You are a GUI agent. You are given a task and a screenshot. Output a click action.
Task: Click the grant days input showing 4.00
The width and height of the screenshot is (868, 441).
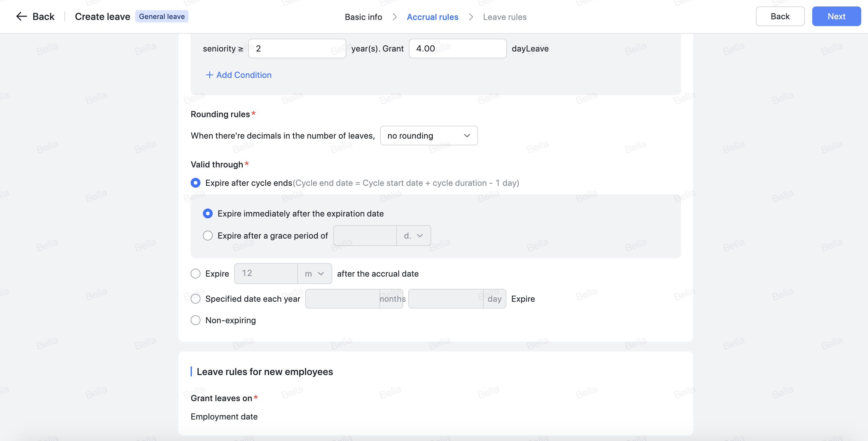457,48
